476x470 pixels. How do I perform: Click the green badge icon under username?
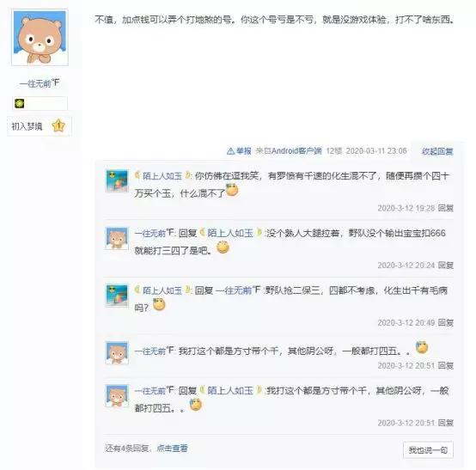20,103
